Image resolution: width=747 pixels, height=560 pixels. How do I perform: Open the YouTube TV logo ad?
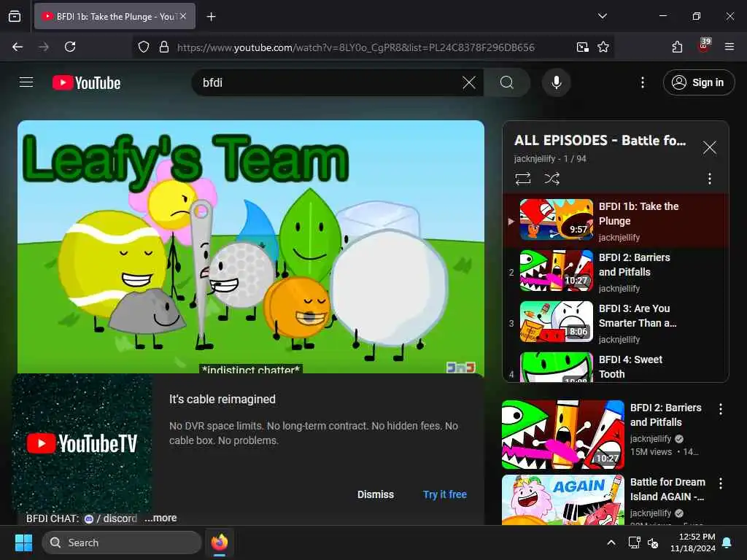click(82, 443)
